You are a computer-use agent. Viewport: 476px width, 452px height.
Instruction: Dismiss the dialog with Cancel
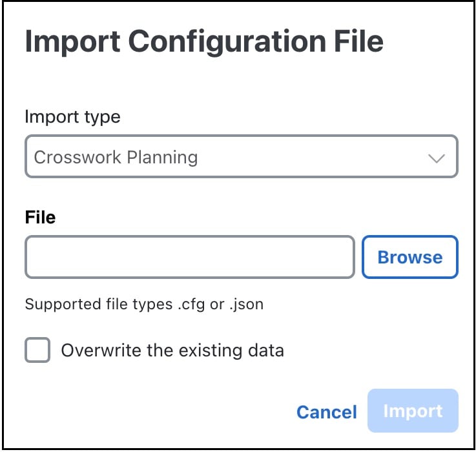[x=327, y=412]
